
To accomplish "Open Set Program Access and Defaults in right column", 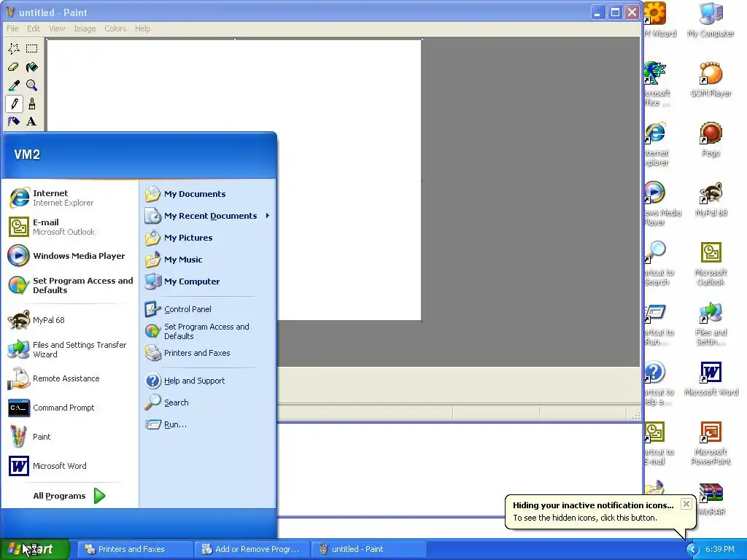I will 208,331.
